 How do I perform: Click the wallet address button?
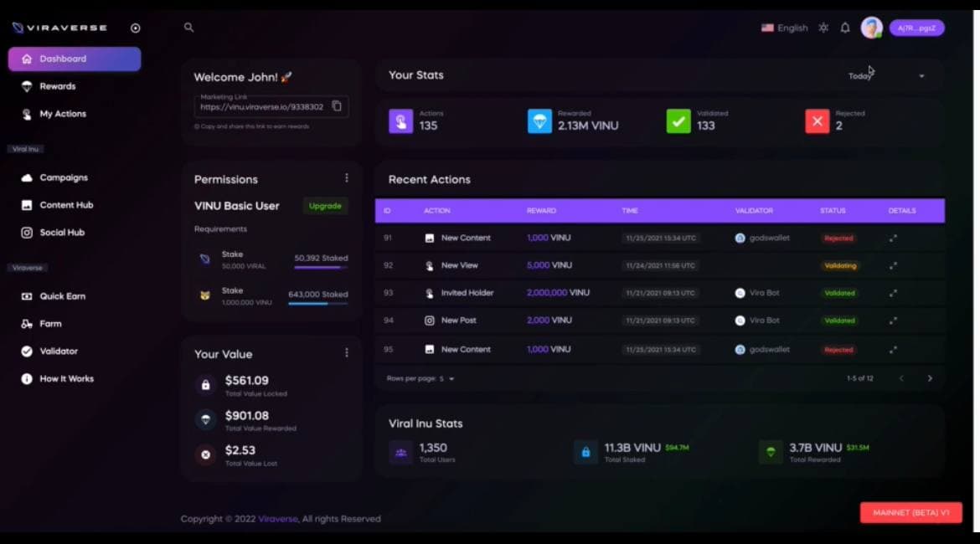pyautogui.click(x=917, y=28)
